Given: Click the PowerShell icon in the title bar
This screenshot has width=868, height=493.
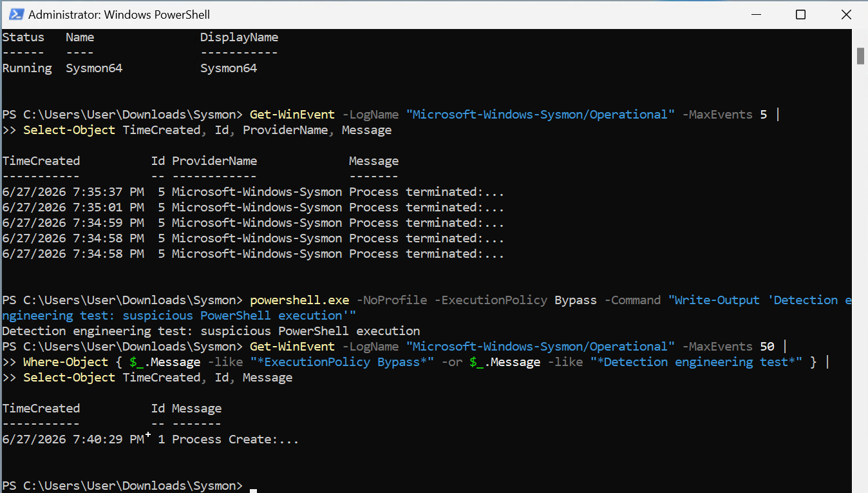Looking at the screenshot, I should pyautogui.click(x=16, y=14).
